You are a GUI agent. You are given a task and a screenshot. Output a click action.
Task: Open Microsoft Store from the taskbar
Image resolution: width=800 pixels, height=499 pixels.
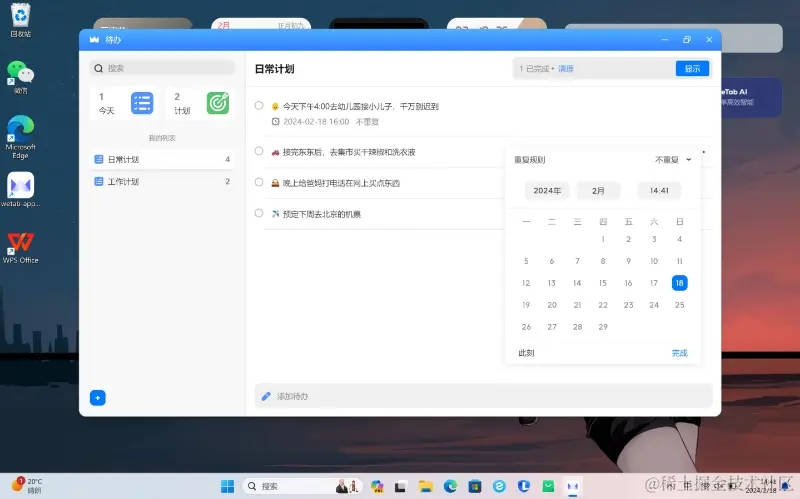click(x=474, y=486)
